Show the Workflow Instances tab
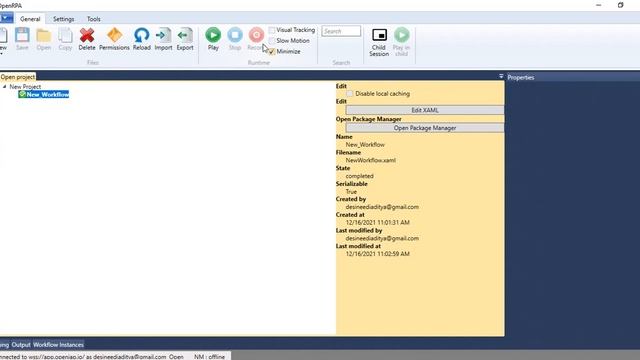Viewport: 640px width, 360px height. [x=58, y=344]
